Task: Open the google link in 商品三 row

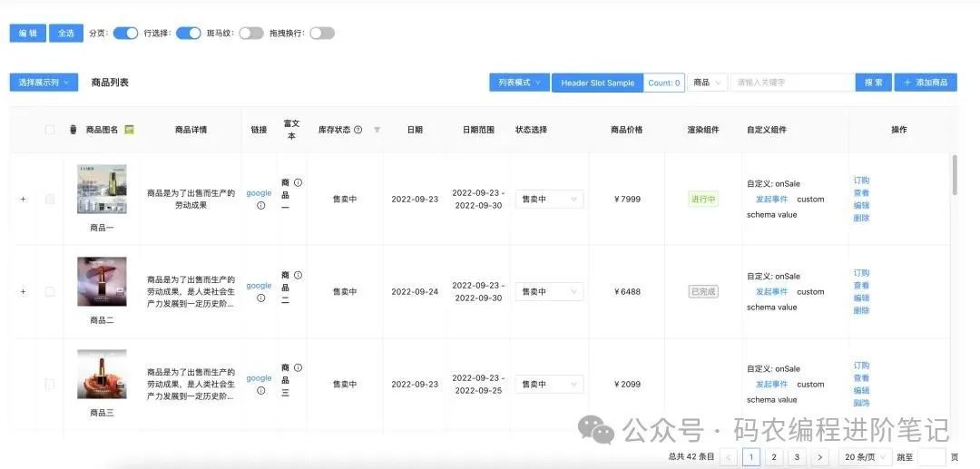Action: point(259,377)
